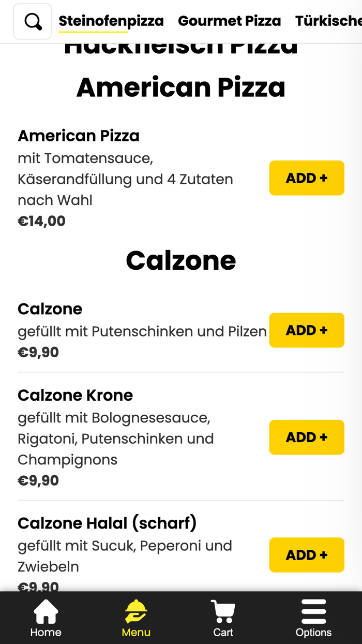Screen dimensions: 362x644
Task: Switch to the Steinofenpizza category tab
Action: [x=111, y=21]
